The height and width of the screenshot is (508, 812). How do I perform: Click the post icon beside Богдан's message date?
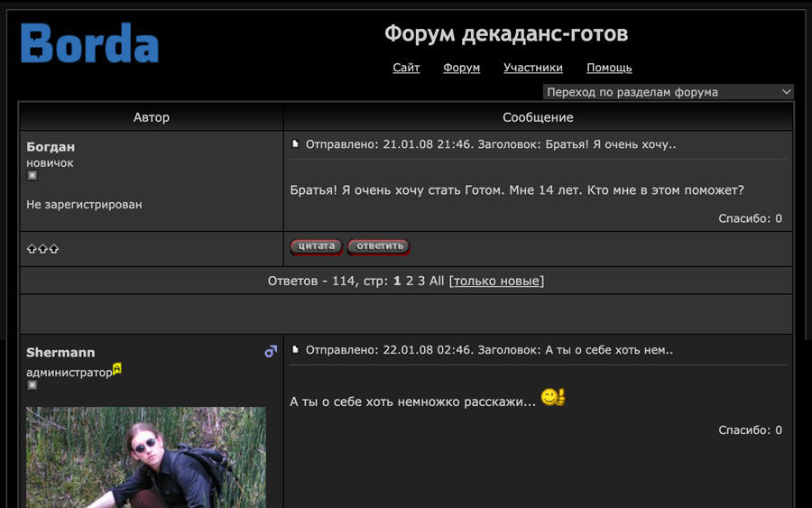coord(295,144)
